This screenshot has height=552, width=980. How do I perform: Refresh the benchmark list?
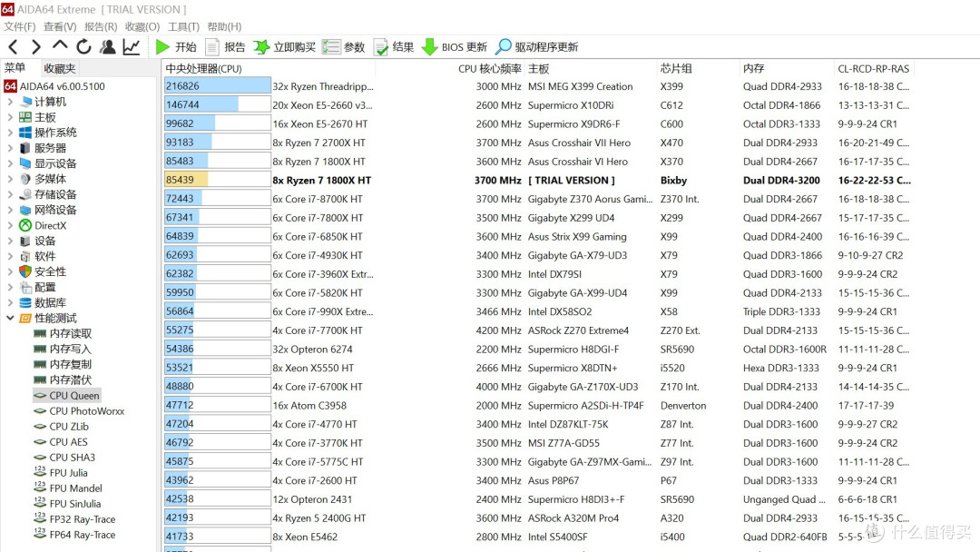[83, 47]
